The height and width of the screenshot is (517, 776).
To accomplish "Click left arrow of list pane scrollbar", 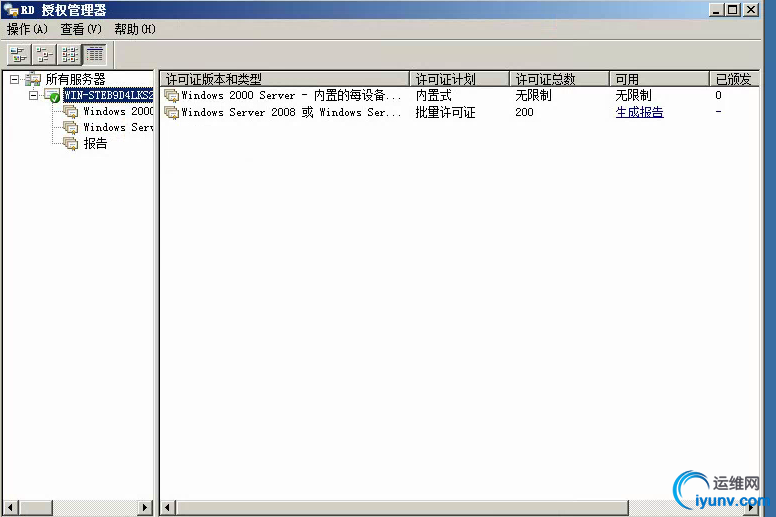I will pos(168,507).
